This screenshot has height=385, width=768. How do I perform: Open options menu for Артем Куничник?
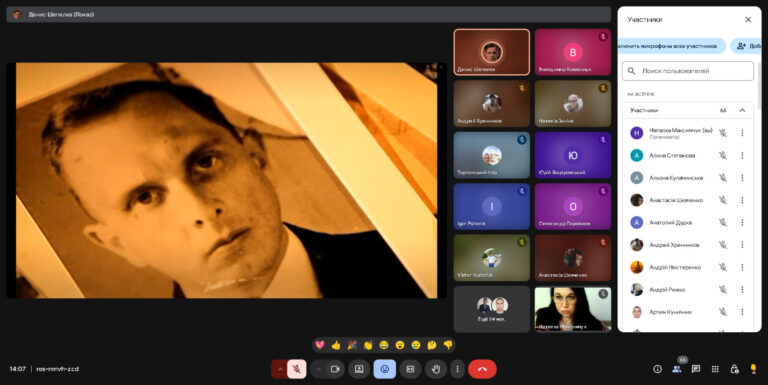[743, 312]
